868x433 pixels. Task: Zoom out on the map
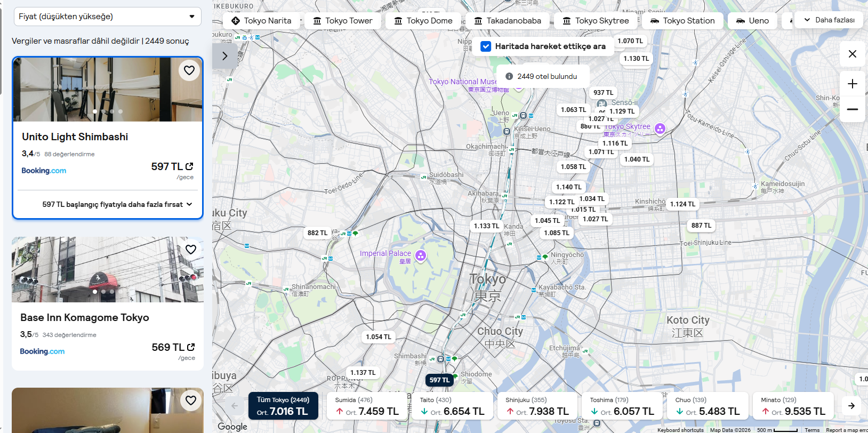(853, 109)
